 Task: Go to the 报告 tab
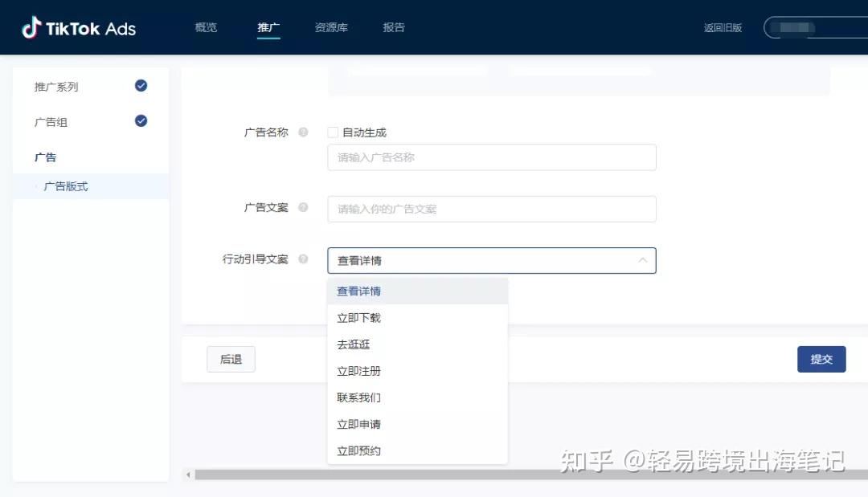coord(393,26)
